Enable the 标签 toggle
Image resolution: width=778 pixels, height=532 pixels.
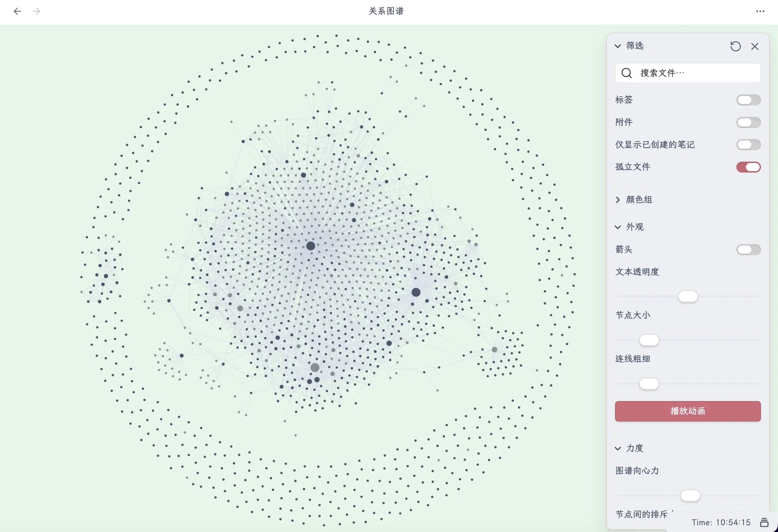tap(748, 100)
